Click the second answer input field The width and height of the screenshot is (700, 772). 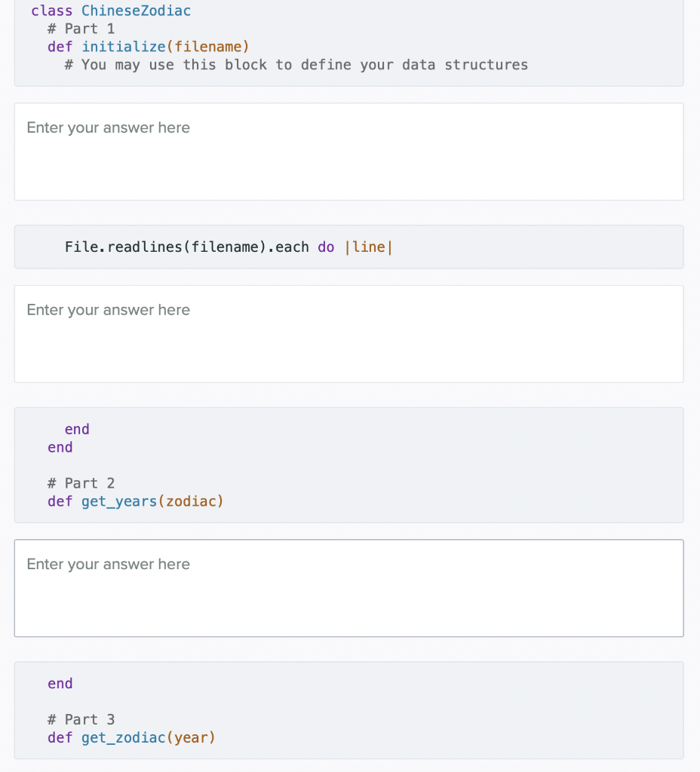pyautogui.click(x=348, y=333)
